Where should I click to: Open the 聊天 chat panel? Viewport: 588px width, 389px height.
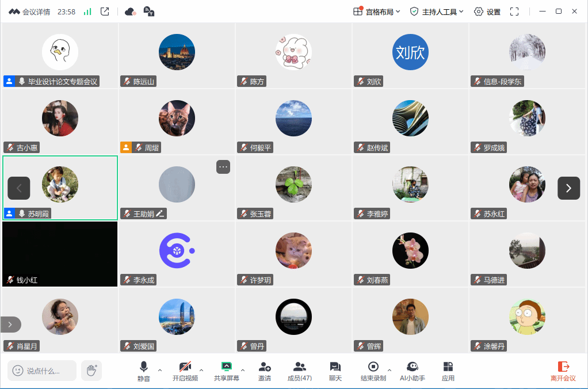335,371
